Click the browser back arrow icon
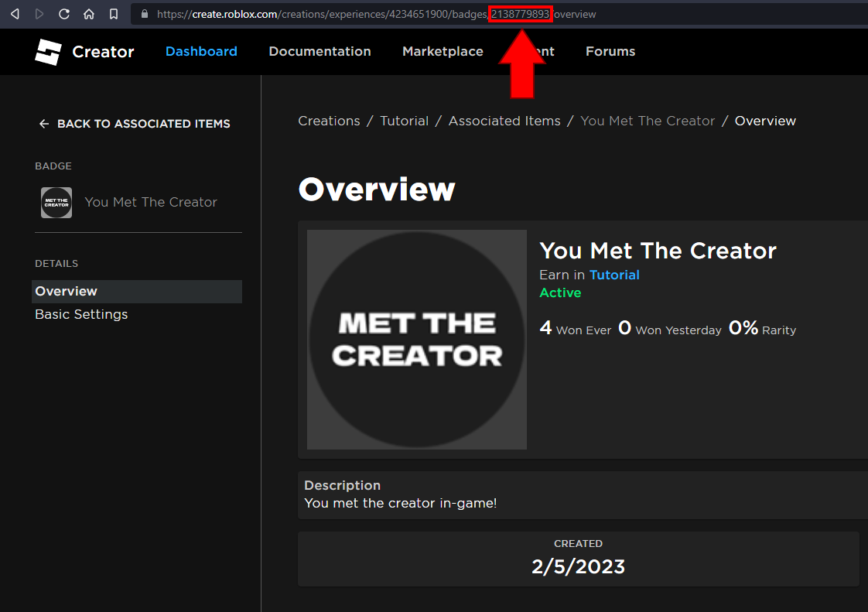 coord(15,14)
